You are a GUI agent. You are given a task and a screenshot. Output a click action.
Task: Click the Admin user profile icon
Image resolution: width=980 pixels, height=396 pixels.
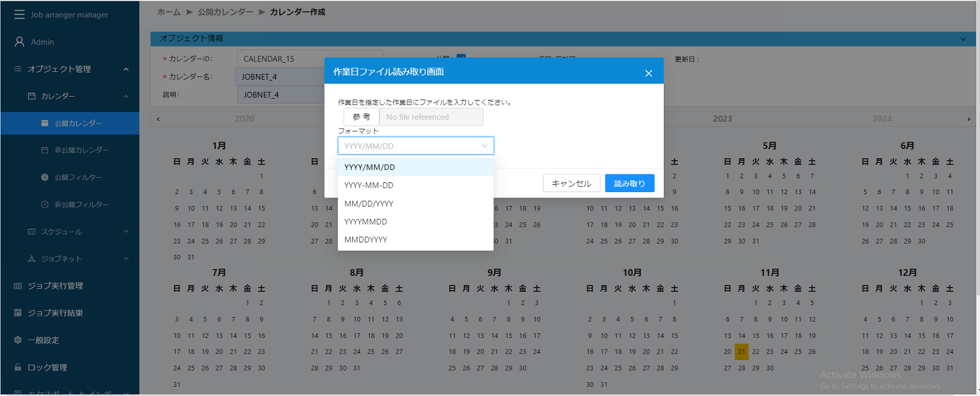[x=17, y=41]
